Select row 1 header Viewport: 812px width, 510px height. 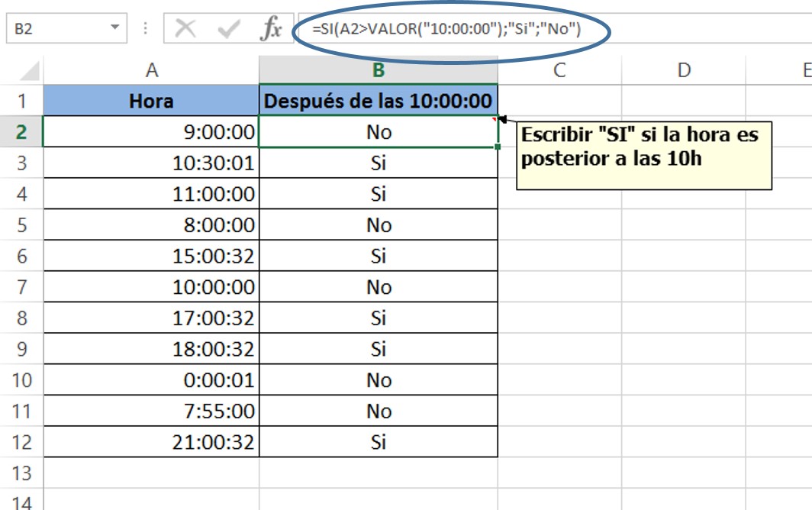(21, 101)
